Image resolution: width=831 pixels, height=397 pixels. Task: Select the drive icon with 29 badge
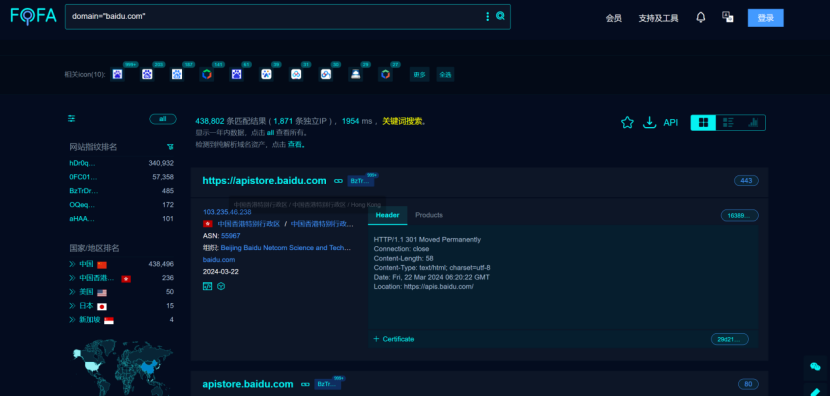coord(356,74)
